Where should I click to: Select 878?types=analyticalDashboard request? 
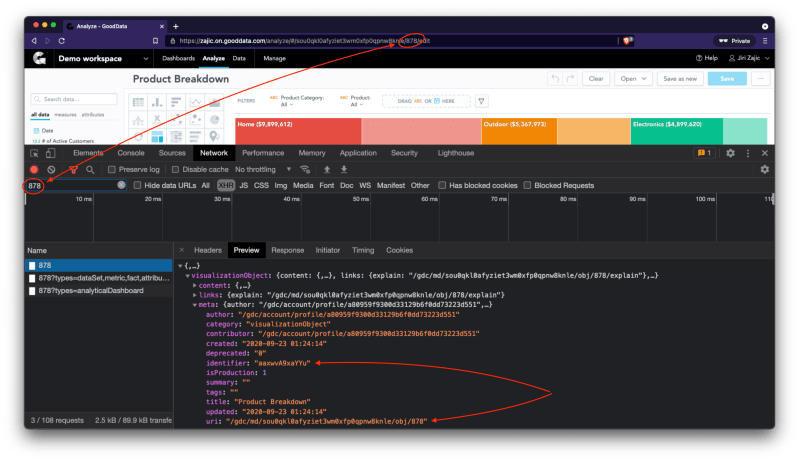point(99,291)
